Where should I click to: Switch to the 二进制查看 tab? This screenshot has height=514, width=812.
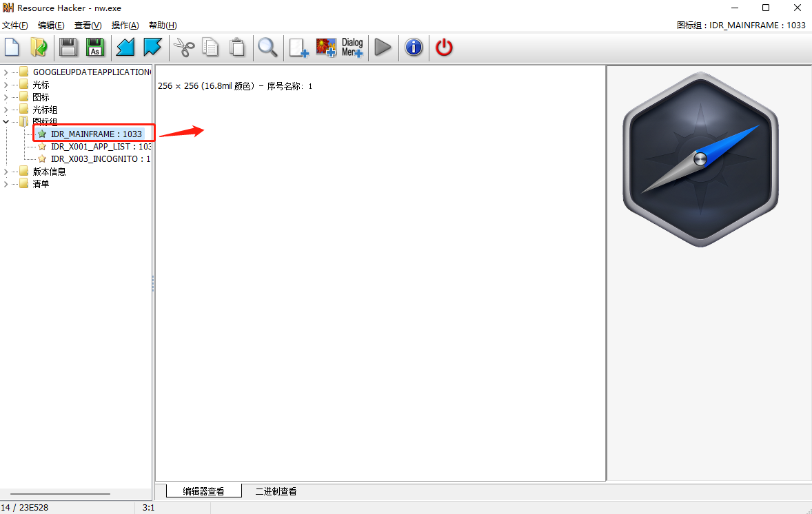point(276,491)
